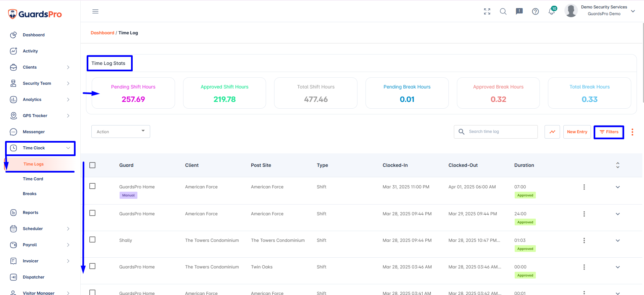Open row menu for 24:00 duration log

coord(584,214)
